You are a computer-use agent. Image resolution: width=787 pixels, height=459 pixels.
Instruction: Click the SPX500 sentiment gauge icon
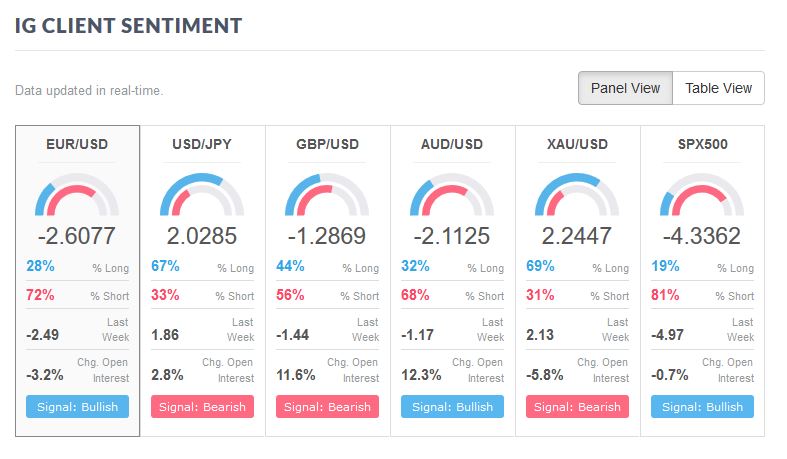pos(702,196)
